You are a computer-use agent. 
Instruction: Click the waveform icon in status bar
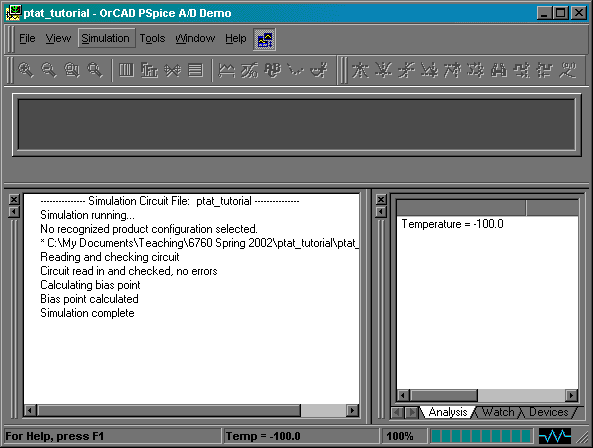[x=554, y=436]
